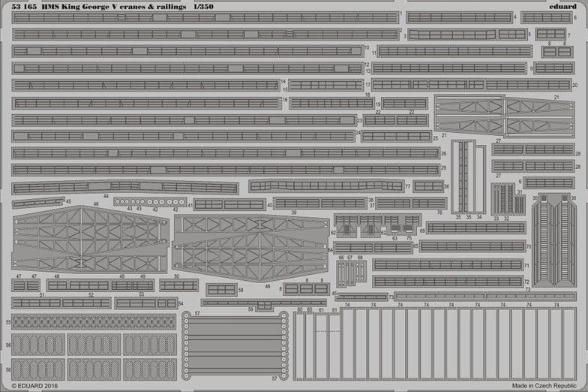588x392 pixels.
Task: Select the long railing part numbered 29
Action: (225, 170)
